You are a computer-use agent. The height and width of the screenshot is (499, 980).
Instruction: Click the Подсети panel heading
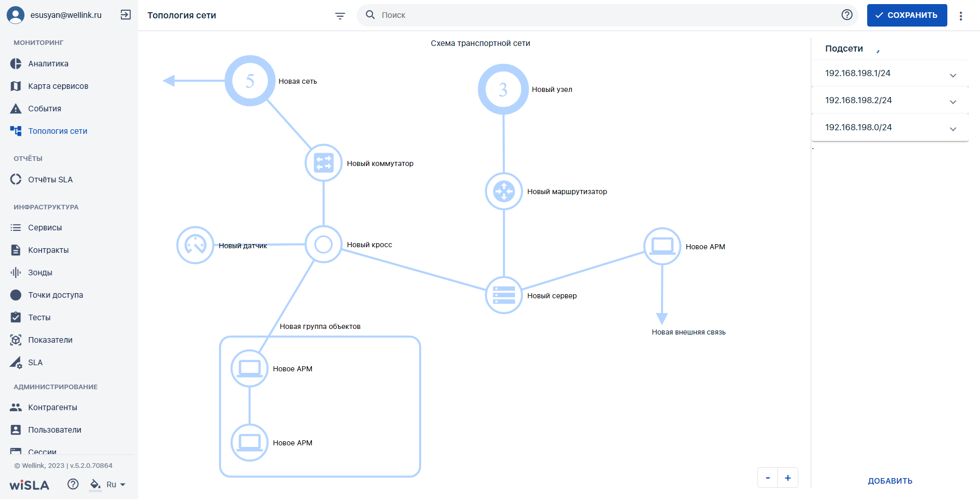pos(844,49)
